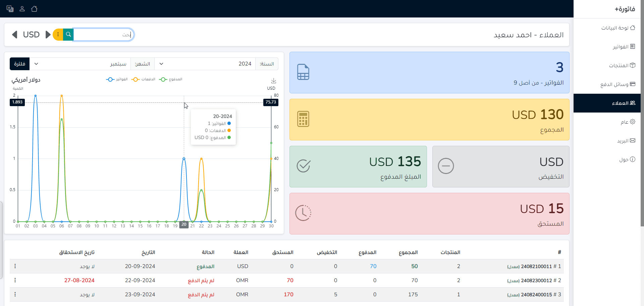Toggle the الدفعات series in chart legend
The width and height of the screenshot is (644, 306).
144,79
